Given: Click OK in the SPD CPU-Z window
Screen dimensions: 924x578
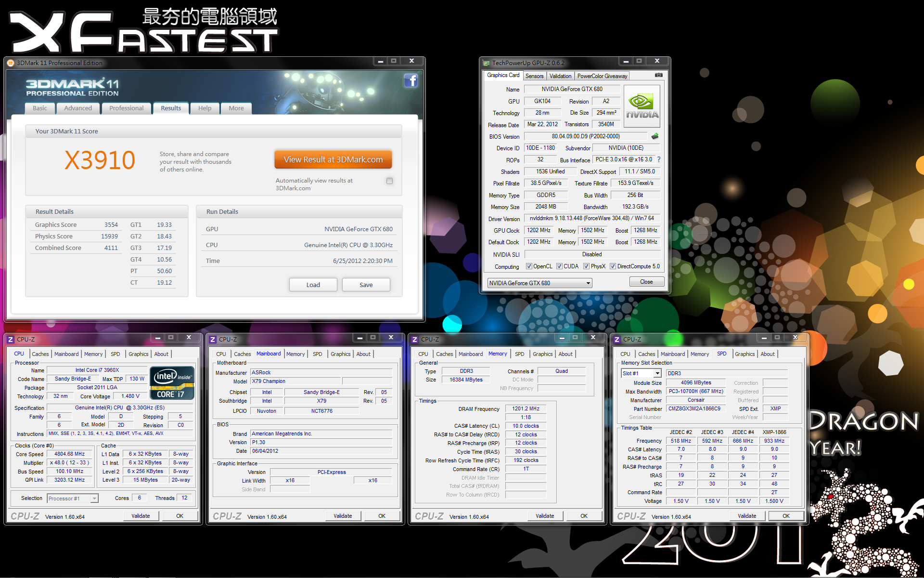Looking at the screenshot, I should [x=786, y=516].
